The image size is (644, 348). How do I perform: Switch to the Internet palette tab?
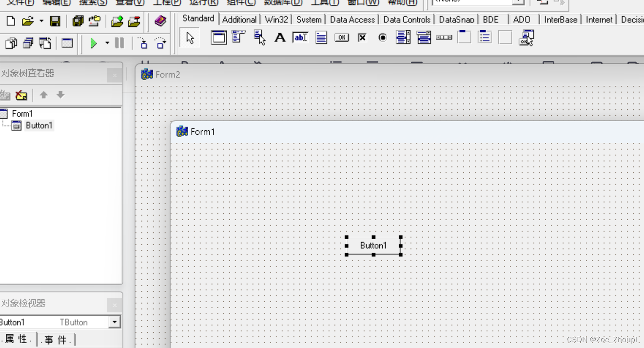pyautogui.click(x=599, y=20)
